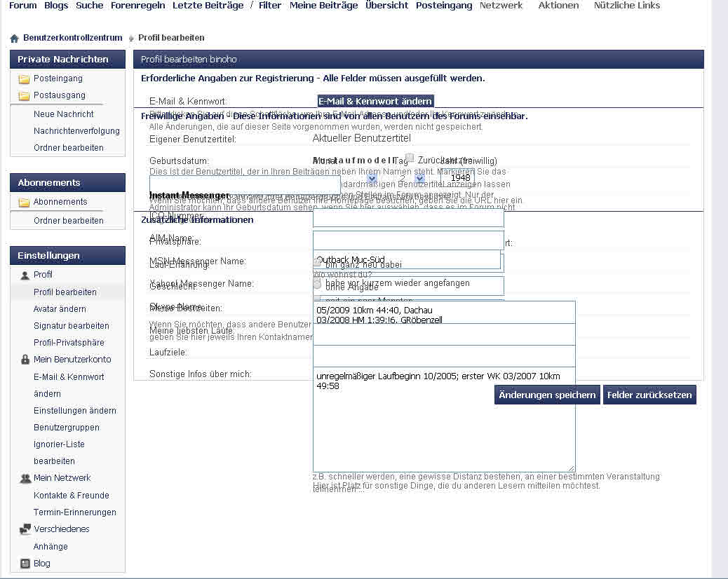Viewport: 728px width, 579px height.
Task: Click E-Mail & Kennwort ändern button
Action: 375,102
